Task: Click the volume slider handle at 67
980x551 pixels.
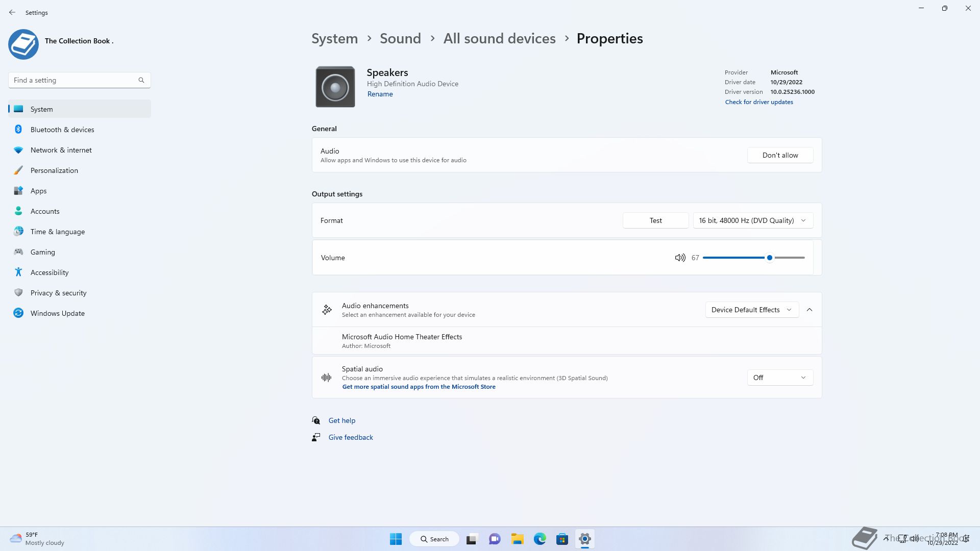Action: (x=769, y=258)
